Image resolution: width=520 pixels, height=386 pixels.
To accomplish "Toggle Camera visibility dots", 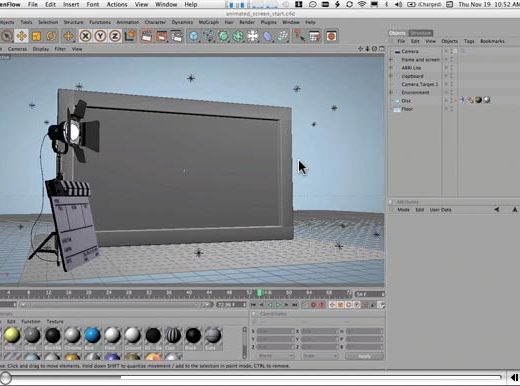I will (x=452, y=51).
